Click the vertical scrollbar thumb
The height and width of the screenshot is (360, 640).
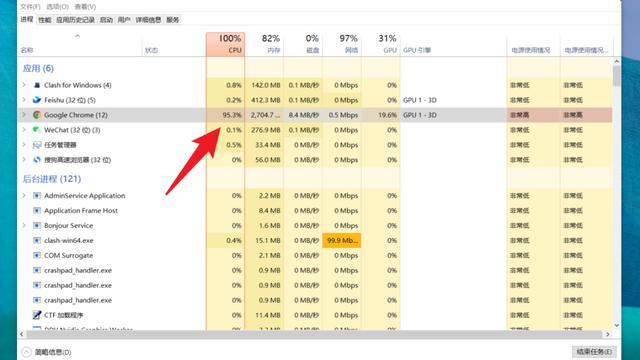coord(616,76)
